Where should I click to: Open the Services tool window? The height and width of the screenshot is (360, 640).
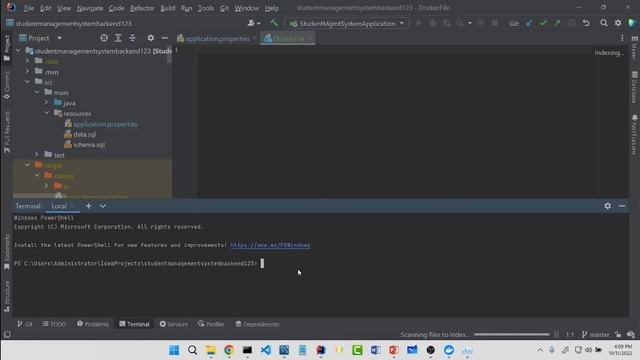click(174, 324)
